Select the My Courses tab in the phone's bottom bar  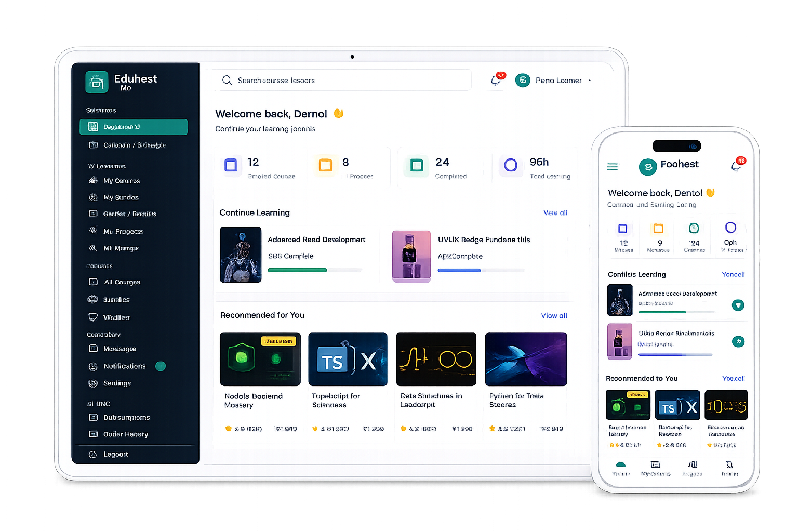point(656,468)
